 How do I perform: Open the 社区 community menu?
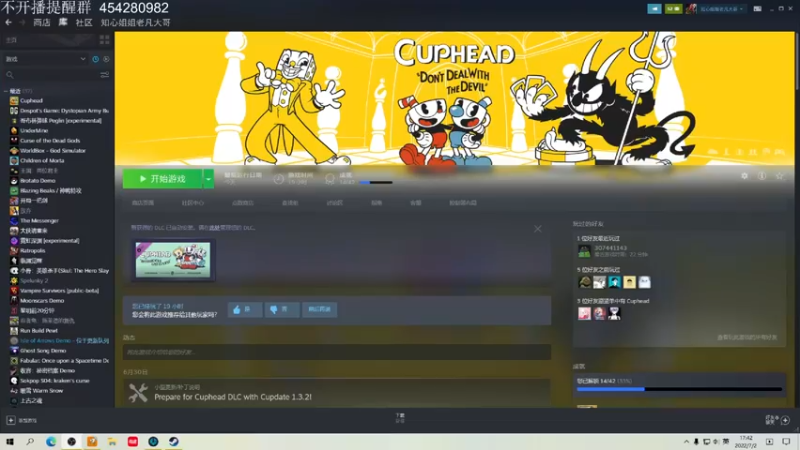click(x=84, y=22)
